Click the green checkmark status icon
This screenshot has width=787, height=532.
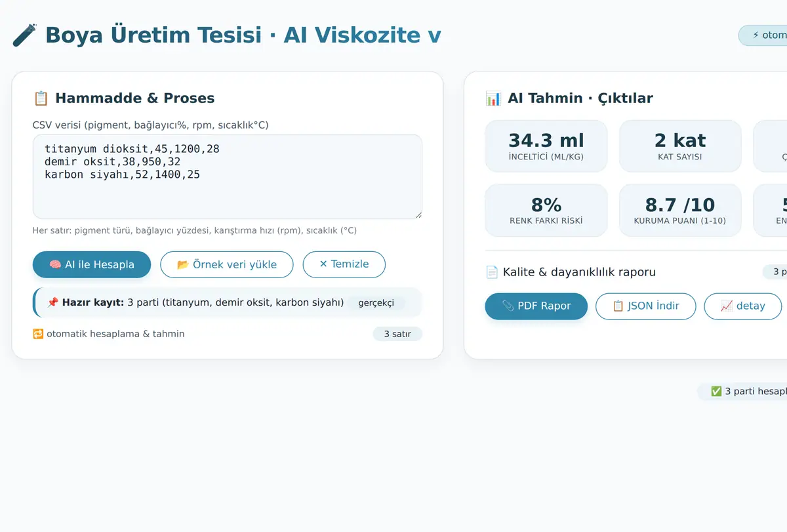pyautogui.click(x=716, y=391)
